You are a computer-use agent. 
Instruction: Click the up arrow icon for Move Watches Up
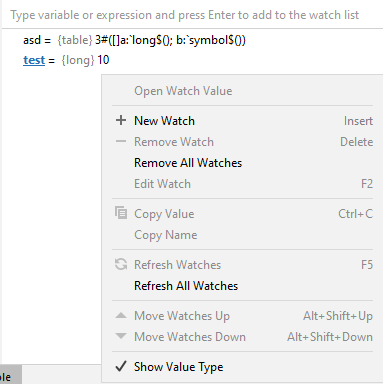click(x=121, y=315)
